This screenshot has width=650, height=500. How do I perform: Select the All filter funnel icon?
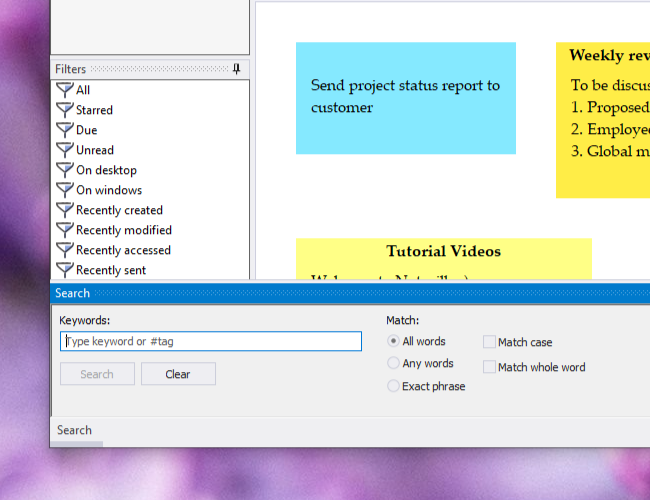pos(65,90)
